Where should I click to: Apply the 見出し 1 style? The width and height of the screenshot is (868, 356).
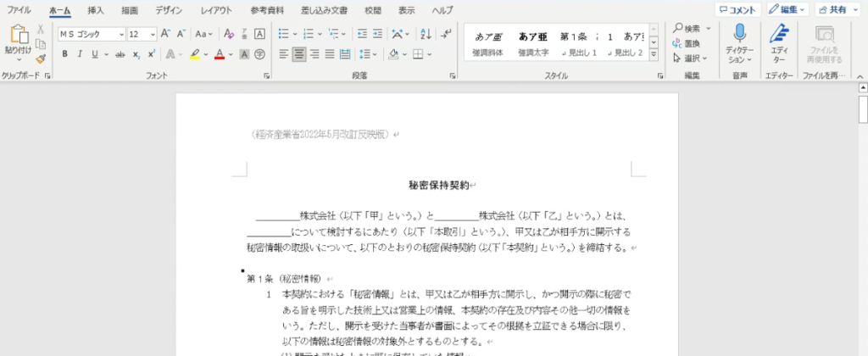579,44
